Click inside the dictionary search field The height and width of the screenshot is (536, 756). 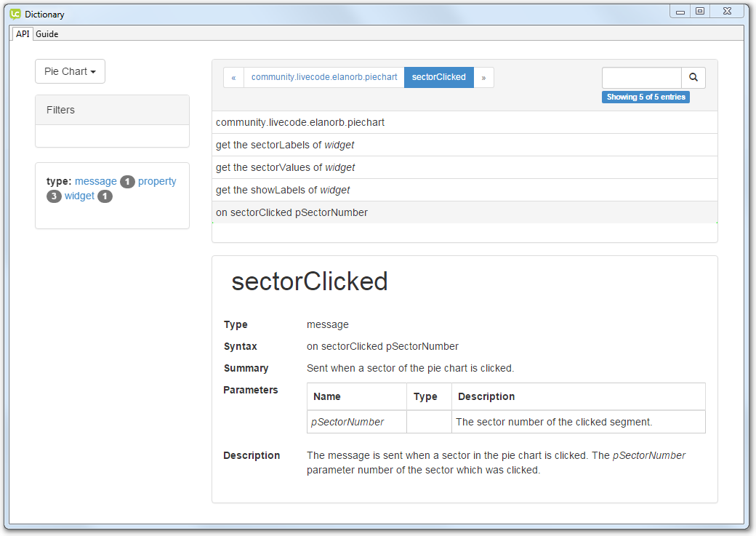[641, 77]
